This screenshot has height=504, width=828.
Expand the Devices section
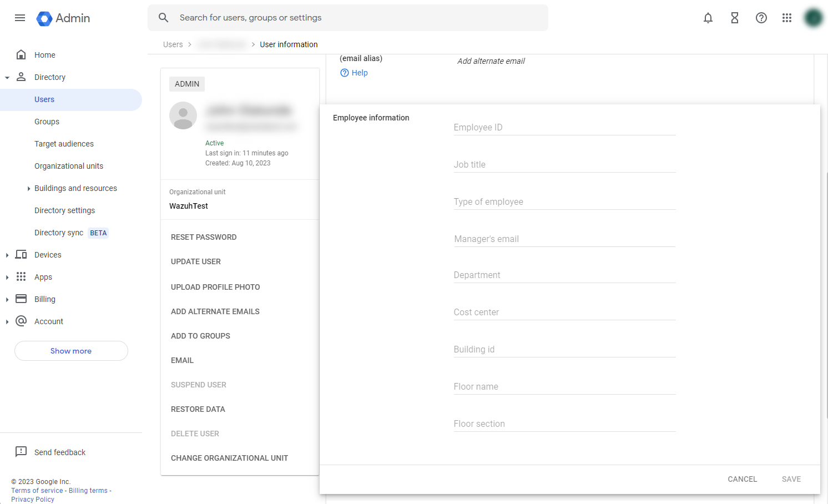7,255
